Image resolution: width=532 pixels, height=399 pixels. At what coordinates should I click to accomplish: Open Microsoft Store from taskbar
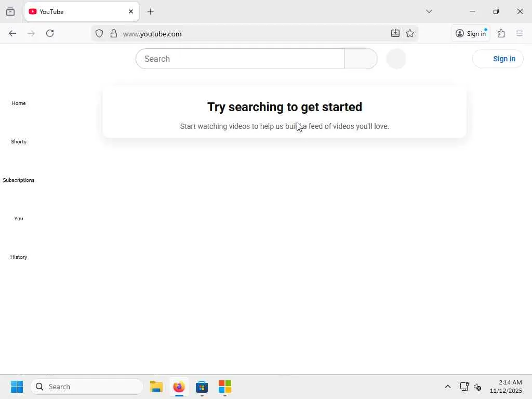coord(202,387)
